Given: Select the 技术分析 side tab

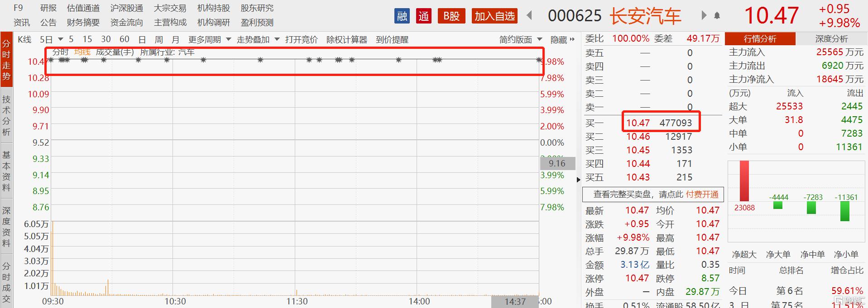Looking at the screenshot, I should click(6, 115).
